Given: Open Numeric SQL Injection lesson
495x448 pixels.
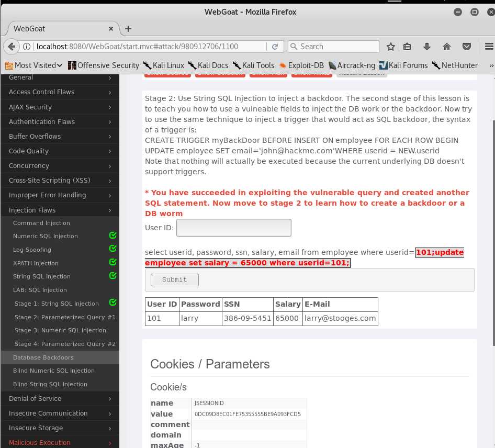Looking at the screenshot, I should coord(45,236).
